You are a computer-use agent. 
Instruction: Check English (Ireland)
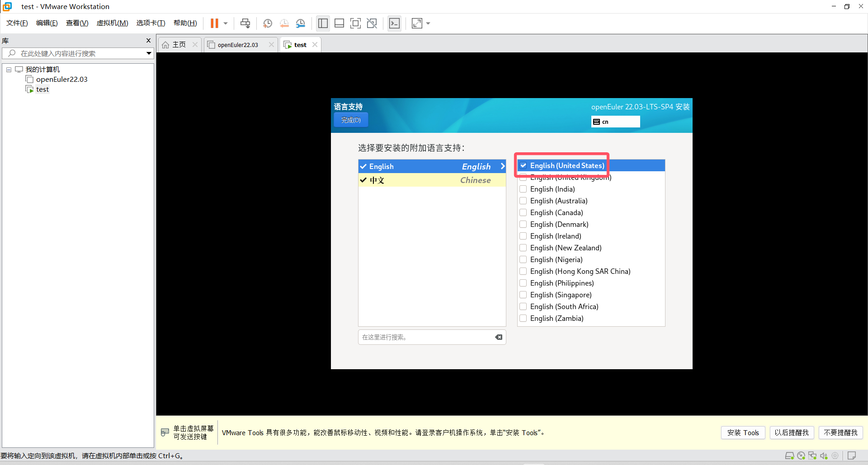(x=523, y=236)
